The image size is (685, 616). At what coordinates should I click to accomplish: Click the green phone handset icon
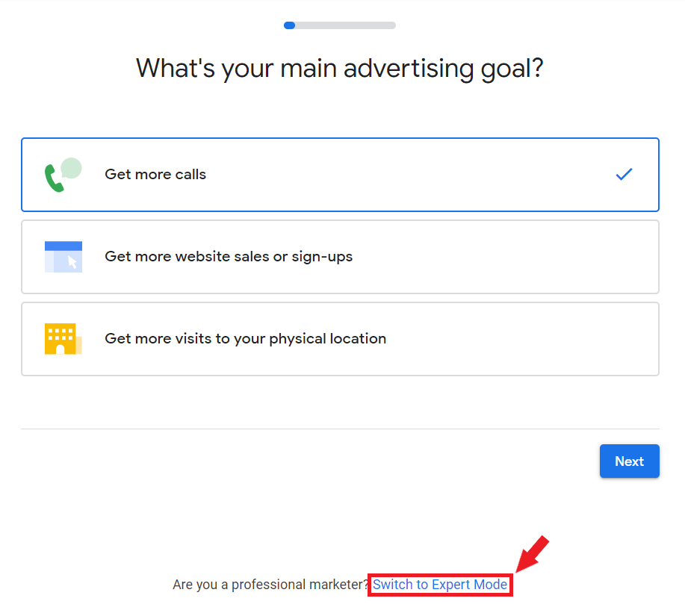click(54, 179)
